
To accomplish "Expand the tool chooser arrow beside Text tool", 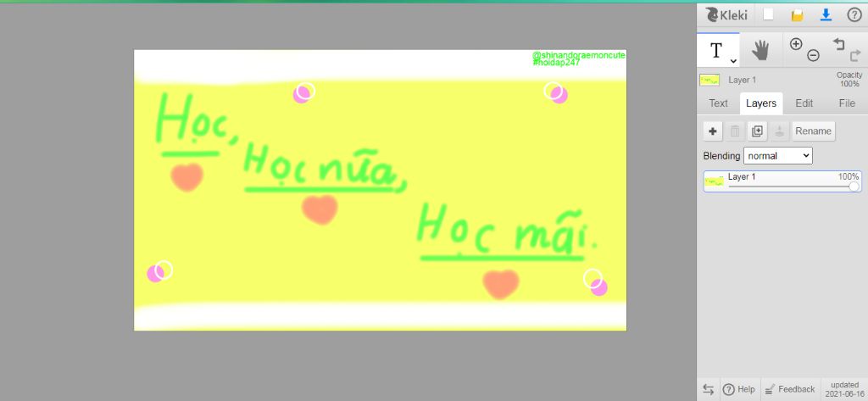I will pos(733,61).
